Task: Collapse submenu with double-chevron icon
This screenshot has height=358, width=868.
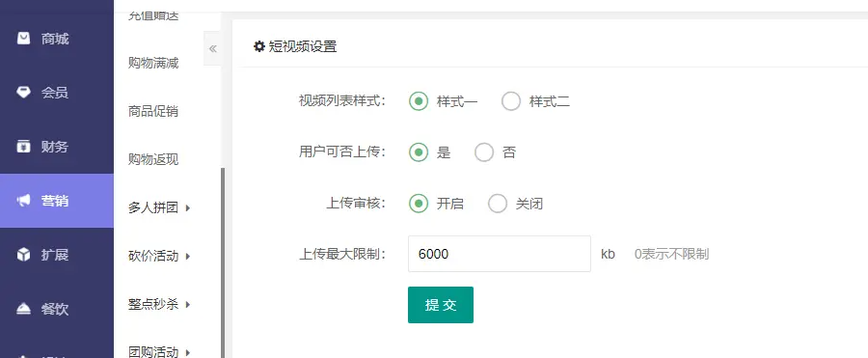Action: tap(212, 49)
